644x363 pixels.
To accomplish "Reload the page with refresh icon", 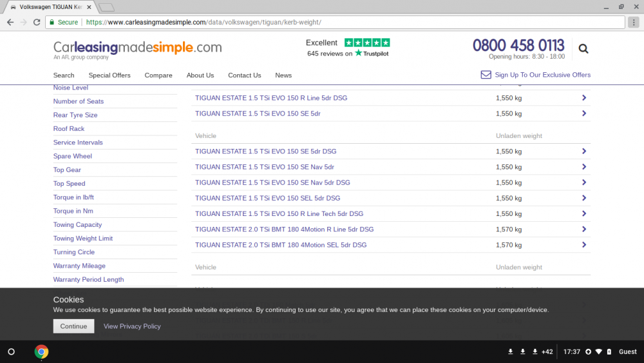I will [37, 22].
